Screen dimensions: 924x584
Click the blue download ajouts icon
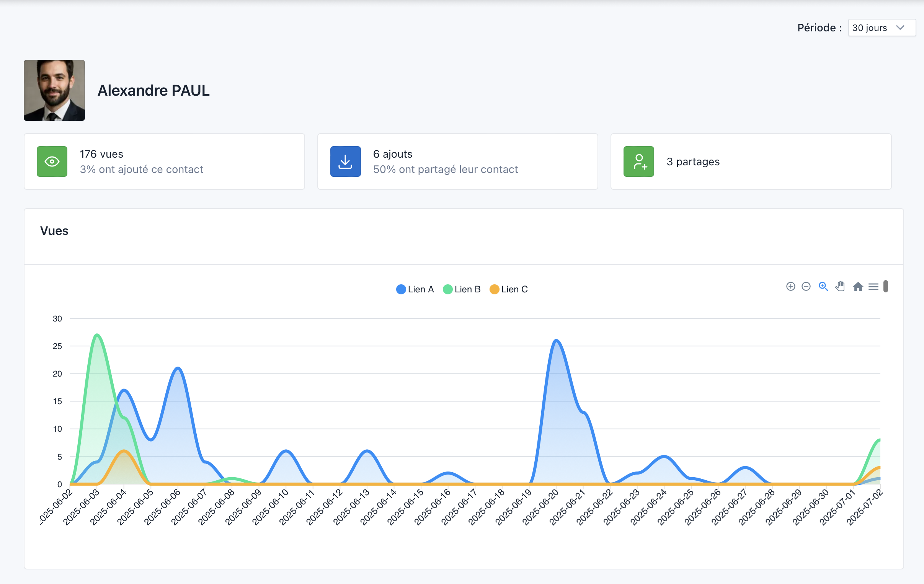click(345, 161)
